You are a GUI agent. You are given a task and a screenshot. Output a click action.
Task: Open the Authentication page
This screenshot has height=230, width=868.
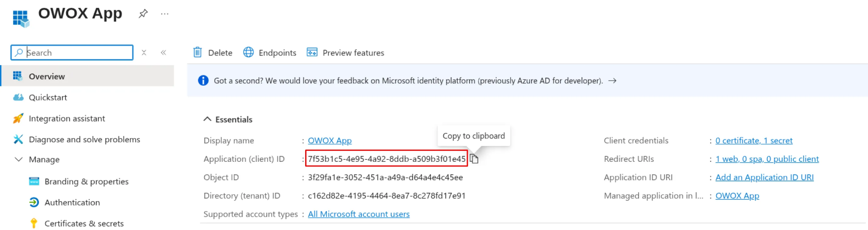(x=72, y=202)
